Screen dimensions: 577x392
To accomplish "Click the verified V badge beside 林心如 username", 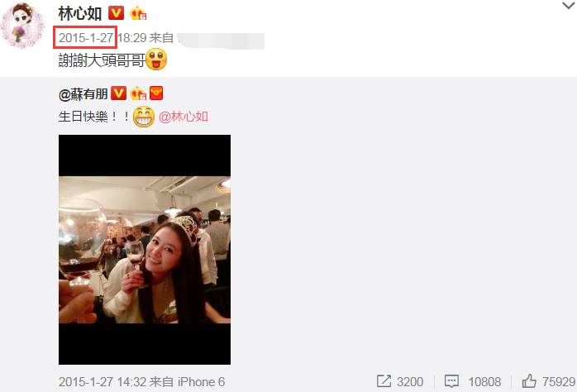I will coord(116,13).
